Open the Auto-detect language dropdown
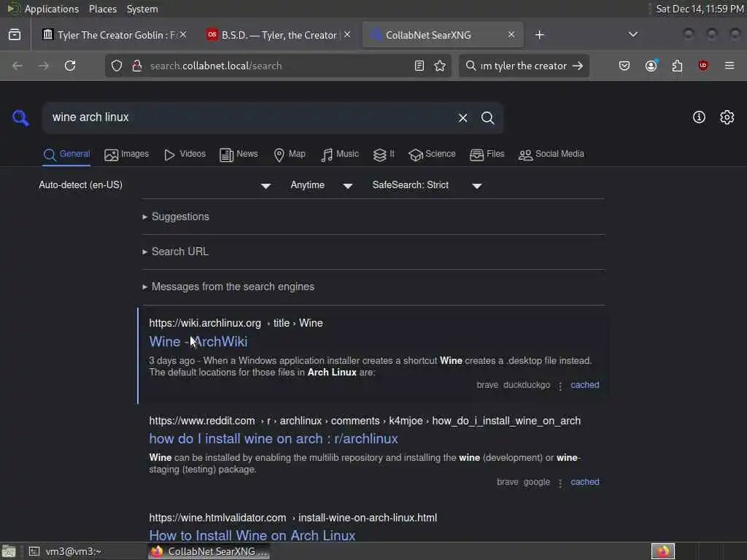The image size is (747, 560). [x=155, y=185]
